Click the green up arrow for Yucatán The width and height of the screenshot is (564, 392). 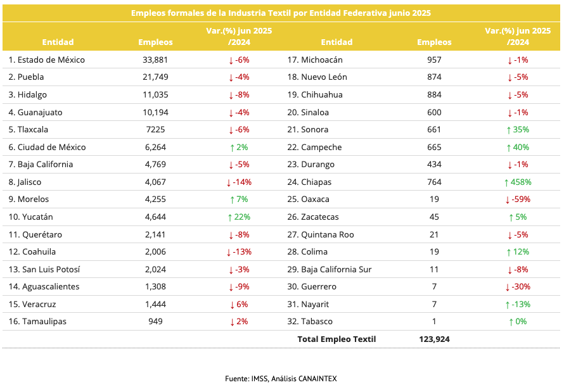click(231, 217)
